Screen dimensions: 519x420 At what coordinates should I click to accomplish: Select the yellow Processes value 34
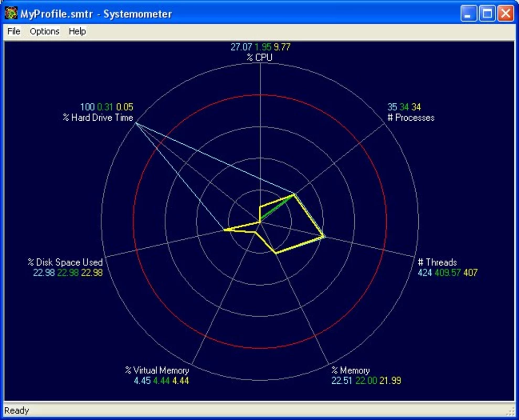point(416,107)
